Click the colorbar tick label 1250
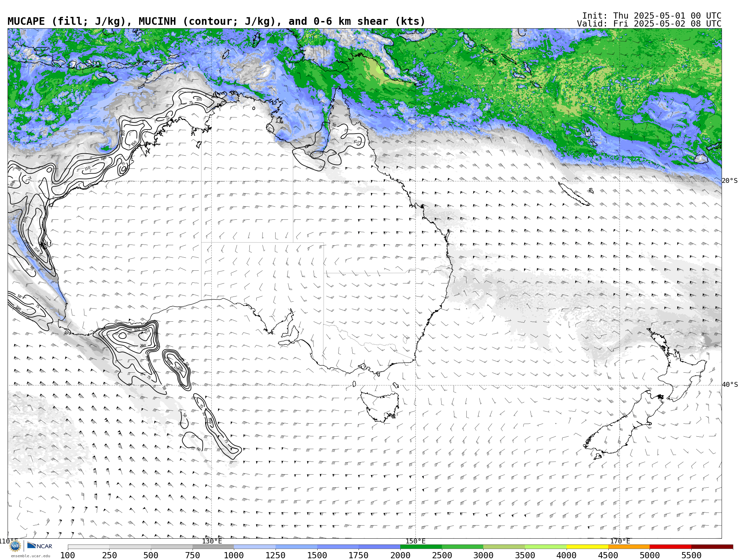744x560 pixels. click(276, 556)
